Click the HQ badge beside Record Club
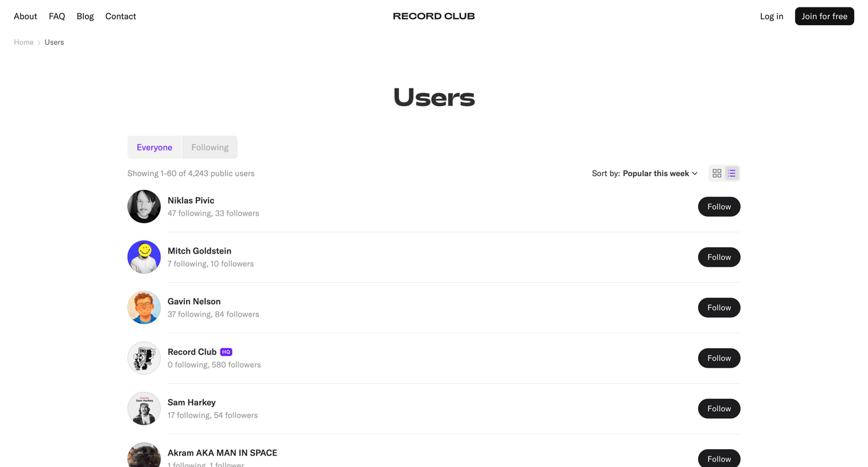The height and width of the screenshot is (467, 868). 226,352
